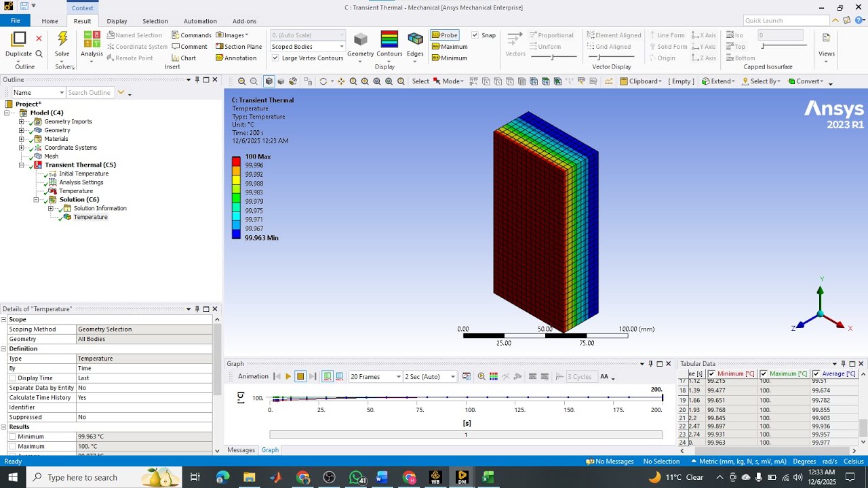The height and width of the screenshot is (488, 868).
Task: Select Initial Temperature tree item
Action: pyautogui.click(x=83, y=174)
